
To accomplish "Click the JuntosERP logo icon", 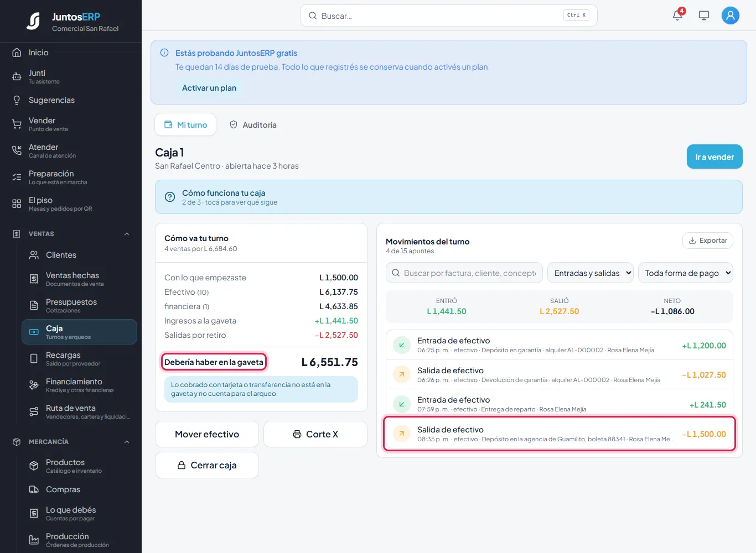I will [33, 21].
